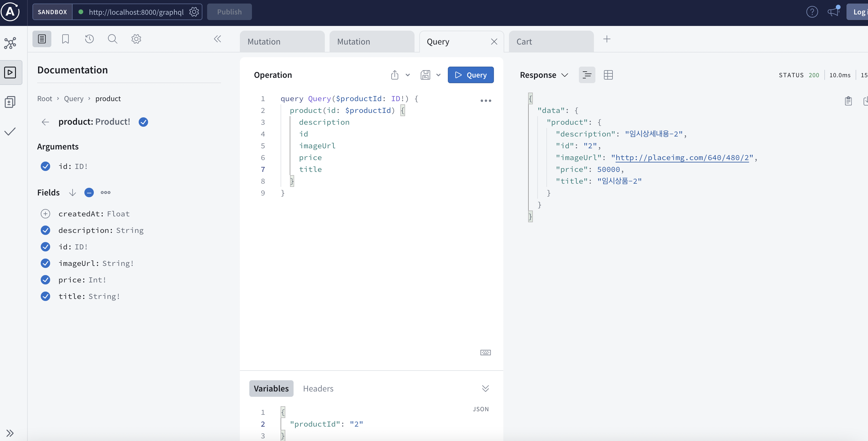Open the placeimg.com image URL link
Screen dimensions: 868x441
pyautogui.click(x=682, y=157)
